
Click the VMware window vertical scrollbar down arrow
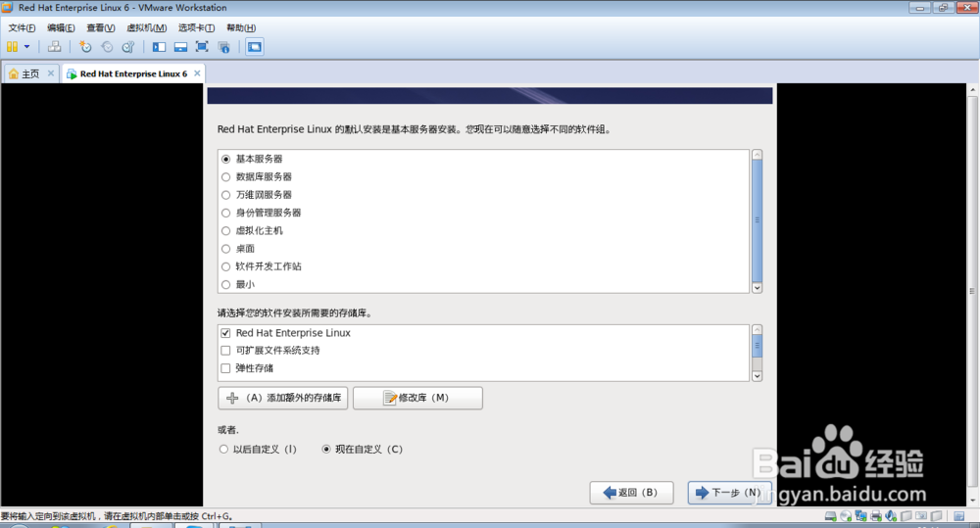pyautogui.click(x=972, y=501)
